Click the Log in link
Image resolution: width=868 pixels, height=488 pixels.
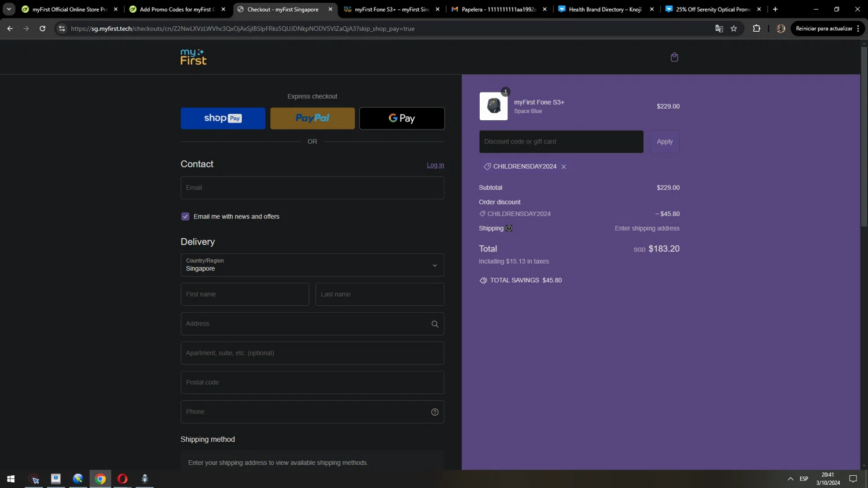(435, 165)
